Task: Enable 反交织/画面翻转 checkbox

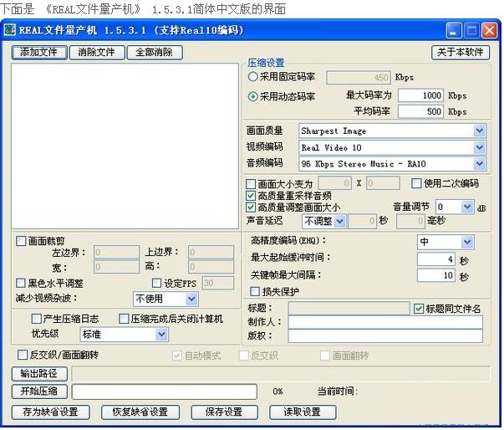Action: coord(23,355)
